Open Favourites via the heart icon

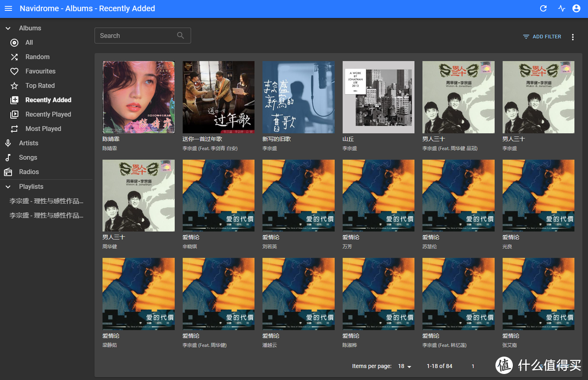[x=14, y=71]
